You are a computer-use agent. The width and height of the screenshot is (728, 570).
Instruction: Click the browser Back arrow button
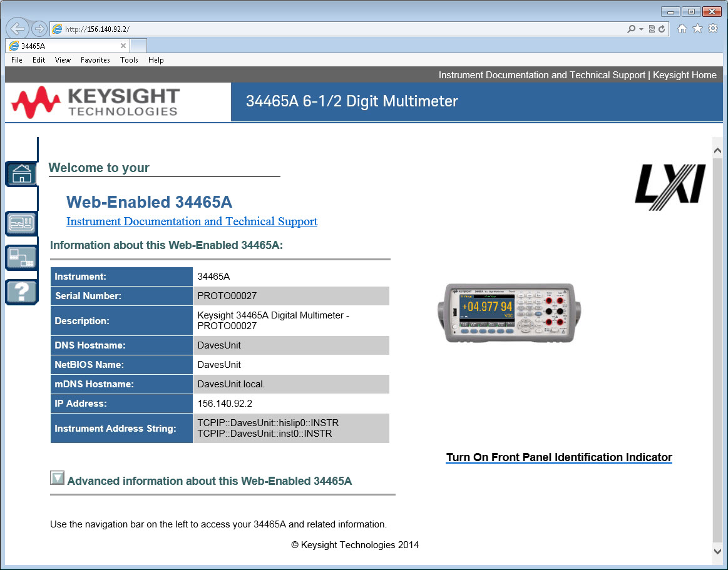(17, 29)
